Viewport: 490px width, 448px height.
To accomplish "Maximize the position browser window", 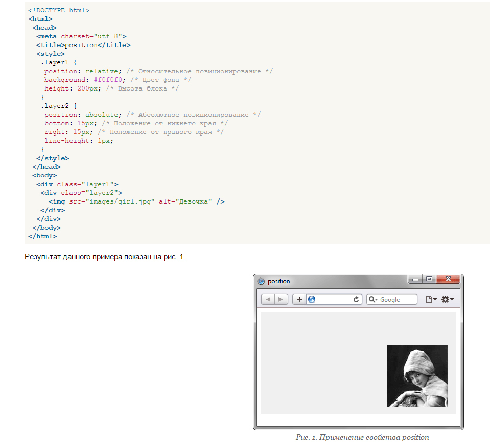I will 429,279.
